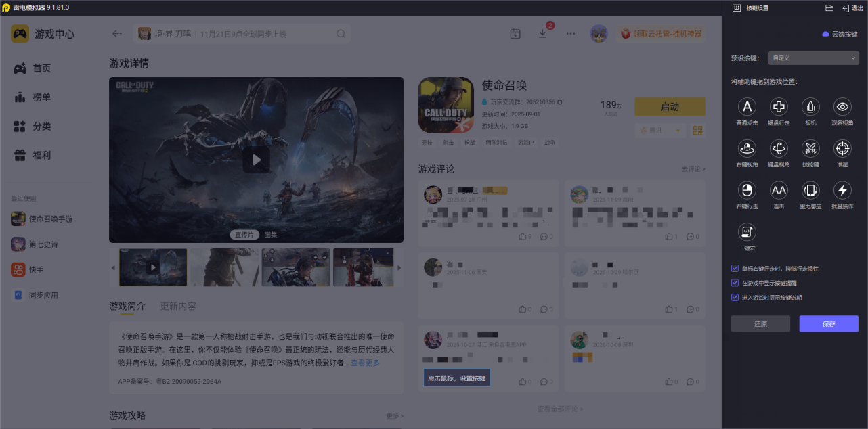868x429 pixels.
Task: Click the 团队对抗 tag
Action: (x=496, y=143)
